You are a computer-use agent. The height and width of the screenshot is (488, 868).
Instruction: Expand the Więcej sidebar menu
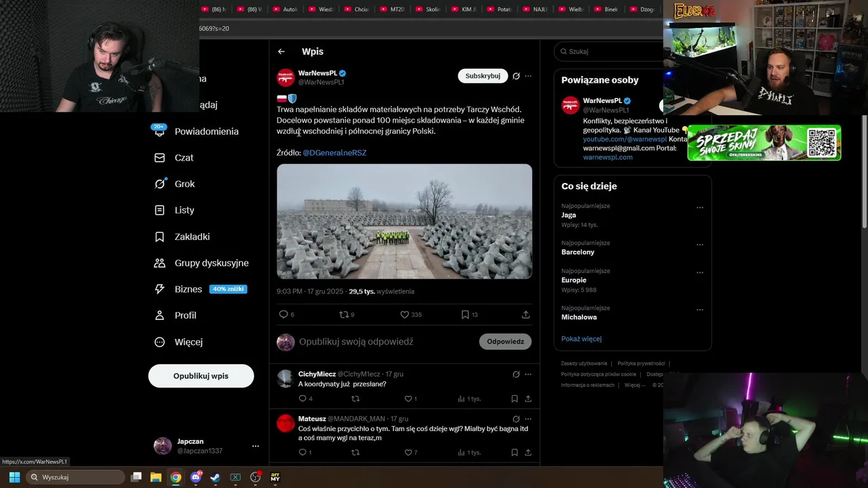[x=178, y=342]
